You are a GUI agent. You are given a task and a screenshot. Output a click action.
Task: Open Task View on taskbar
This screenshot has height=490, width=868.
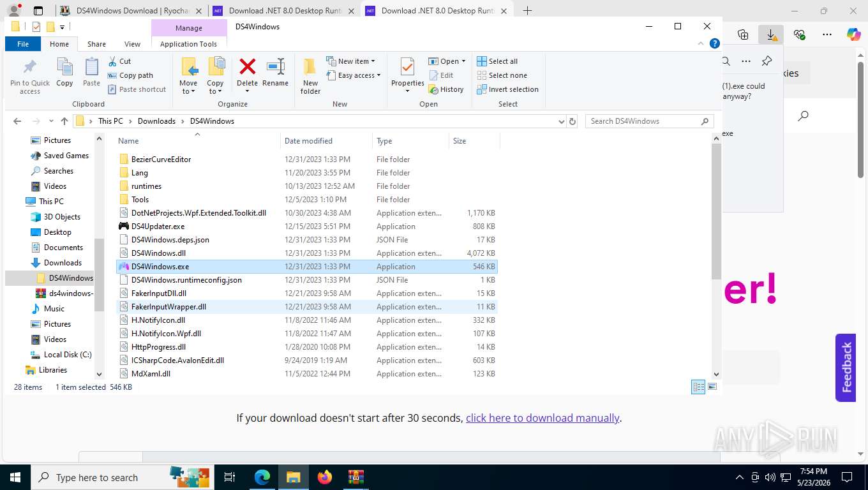pos(230,477)
